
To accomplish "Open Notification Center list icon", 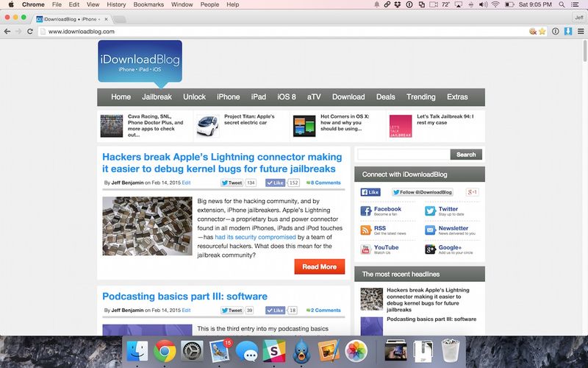I will pos(575,4).
